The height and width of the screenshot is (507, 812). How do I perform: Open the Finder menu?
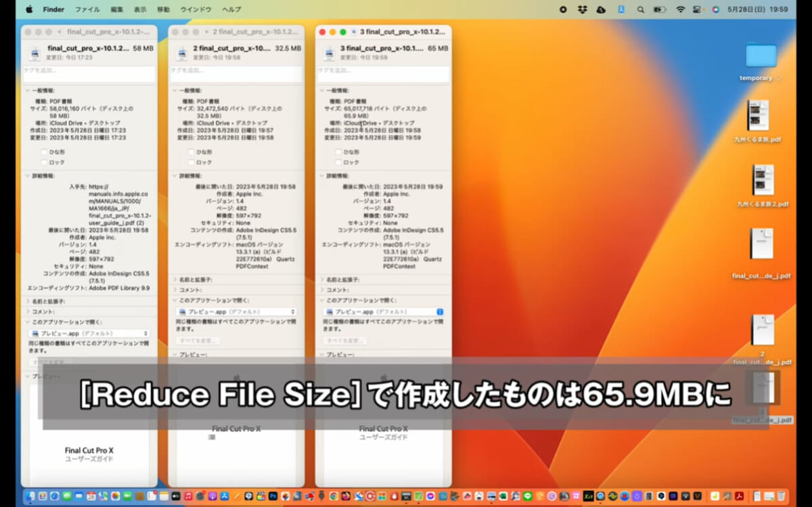(x=53, y=9)
